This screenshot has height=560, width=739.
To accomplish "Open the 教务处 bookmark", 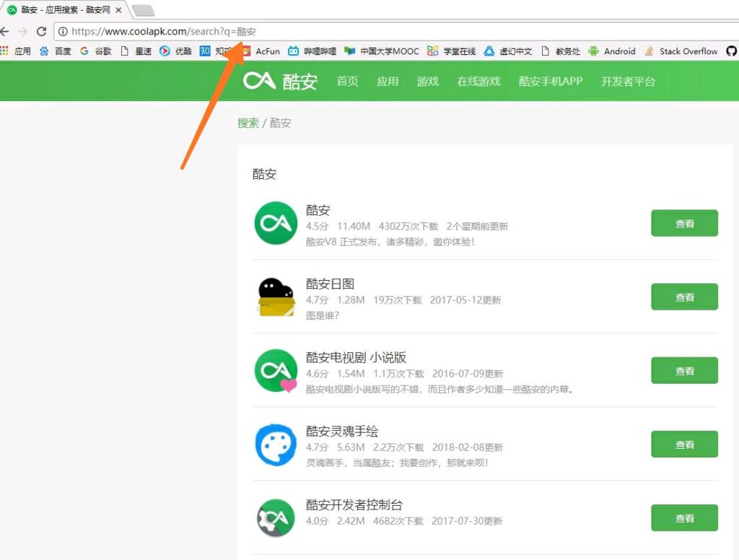I will 560,51.
